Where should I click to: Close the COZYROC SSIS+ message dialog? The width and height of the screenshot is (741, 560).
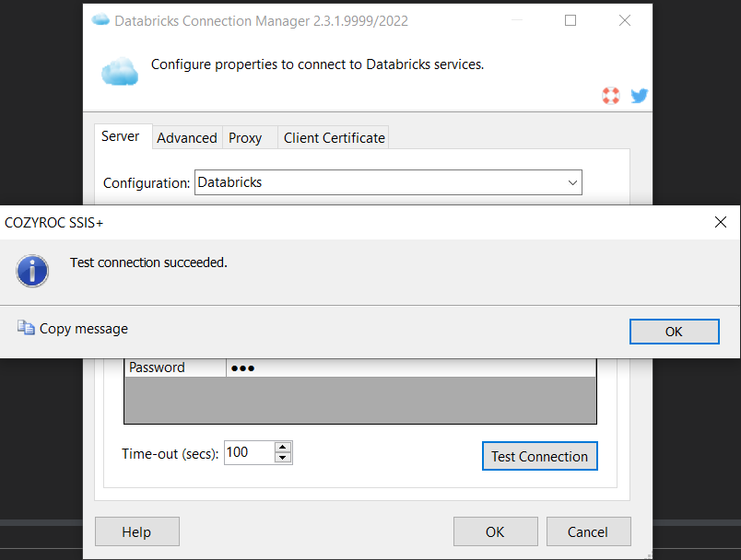[720, 222]
